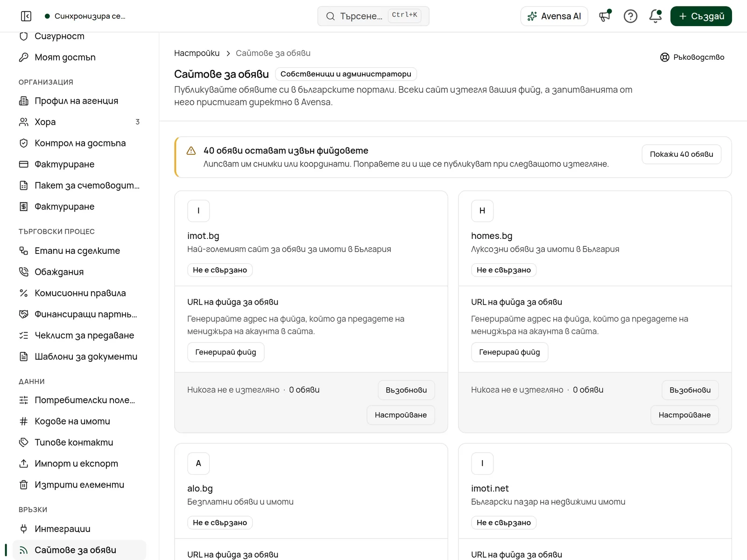Click Възобнови on the imot.bg card
The width and height of the screenshot is (747, 560).
pyautogui.click(x=406, y=390)
